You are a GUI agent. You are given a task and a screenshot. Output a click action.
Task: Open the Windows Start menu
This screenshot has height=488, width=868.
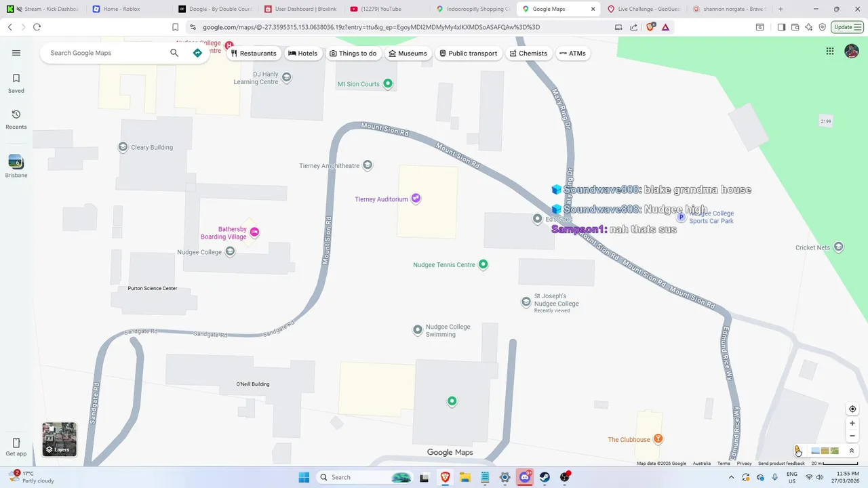[x=304, y=477]
